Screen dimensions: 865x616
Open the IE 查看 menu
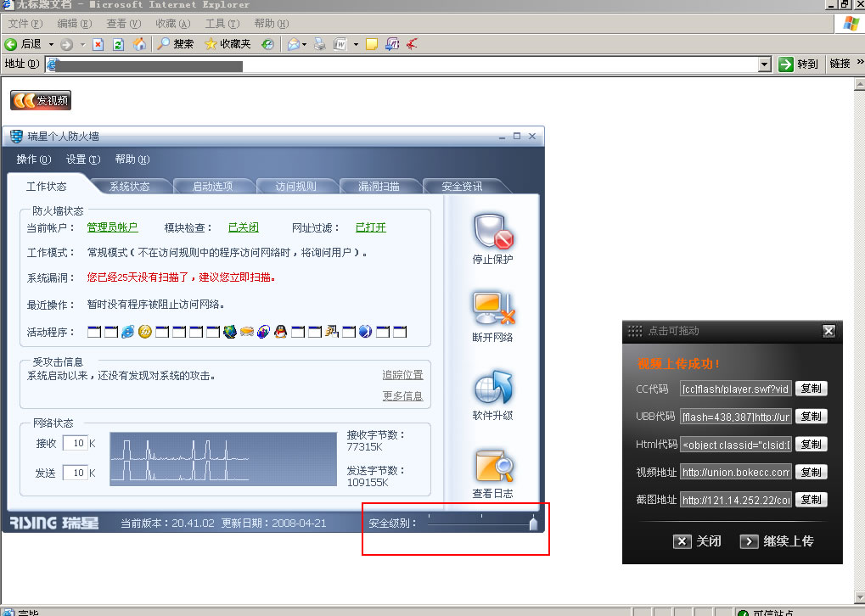[x=124, y=23]
